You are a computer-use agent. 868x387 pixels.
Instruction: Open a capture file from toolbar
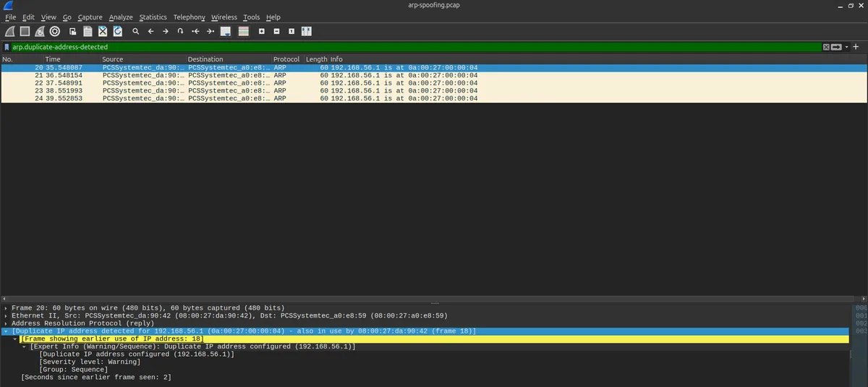coord(73,31)
